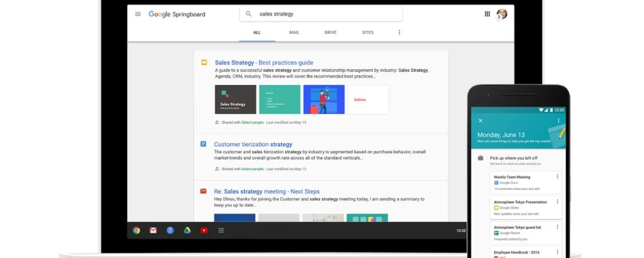
Task: Click the Slides icon beside Sales Strategy result
Action: (x=204, y=63)
